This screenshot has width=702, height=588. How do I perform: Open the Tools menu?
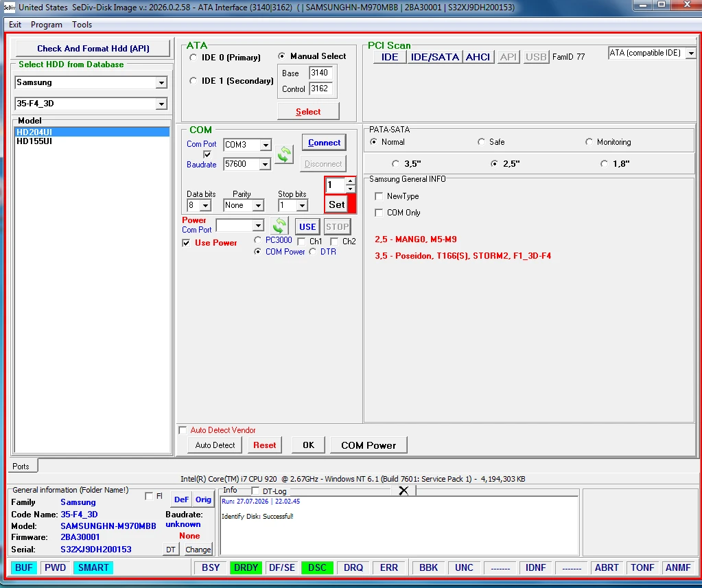point(82,25)
